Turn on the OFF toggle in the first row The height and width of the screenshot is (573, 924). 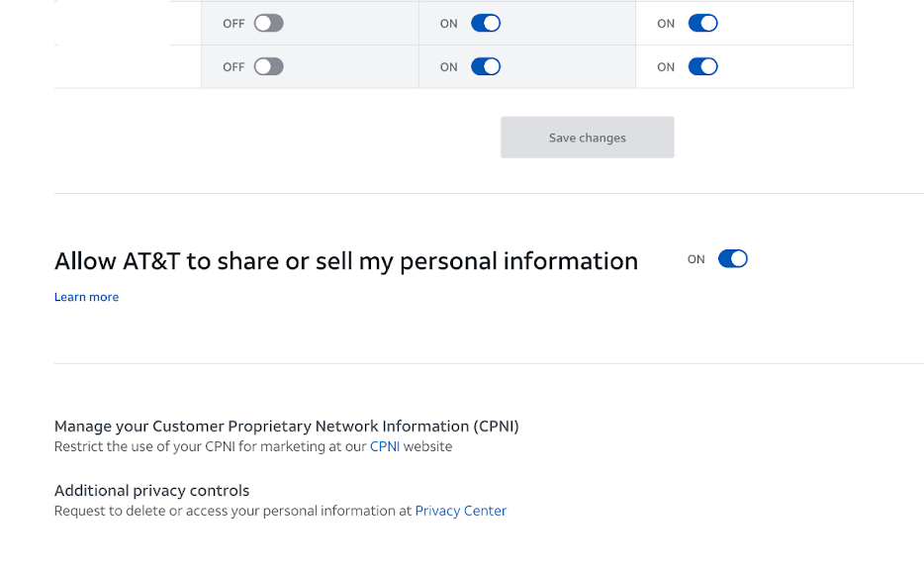point(268,22)
